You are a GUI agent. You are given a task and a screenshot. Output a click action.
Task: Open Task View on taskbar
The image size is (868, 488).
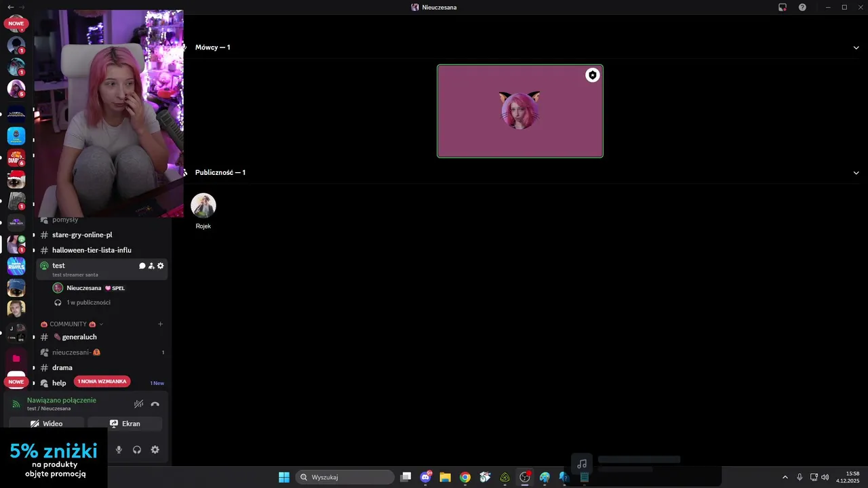[x=406, y=477]
